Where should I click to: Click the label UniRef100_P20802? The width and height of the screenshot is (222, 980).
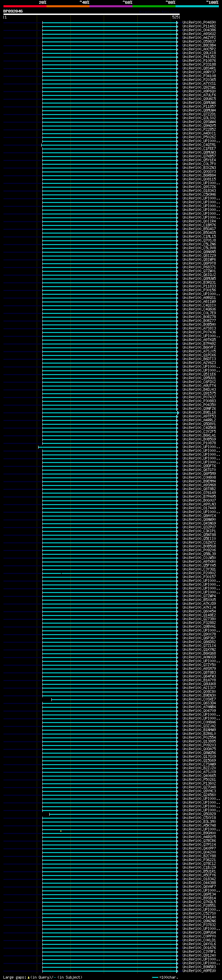point(199,573)
